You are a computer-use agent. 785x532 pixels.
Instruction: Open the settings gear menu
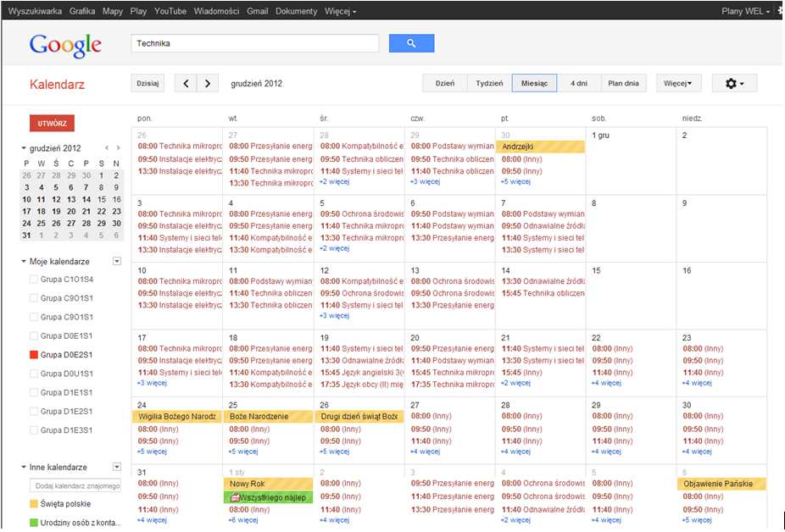coord(734,84)
